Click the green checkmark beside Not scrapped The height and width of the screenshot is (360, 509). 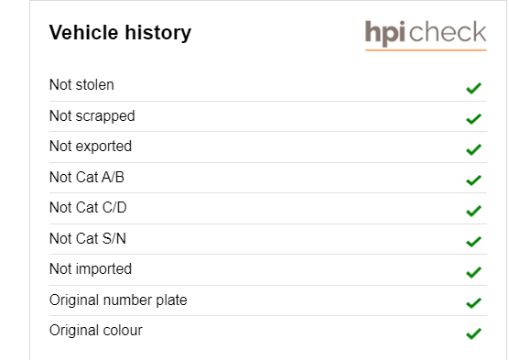[x=473, y=119]
